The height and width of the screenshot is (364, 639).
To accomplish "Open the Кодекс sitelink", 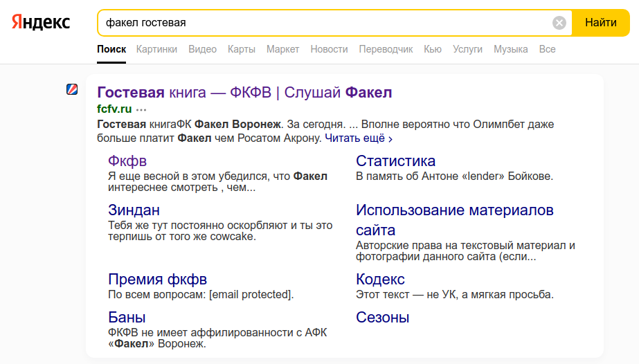I will click(380, 280).
